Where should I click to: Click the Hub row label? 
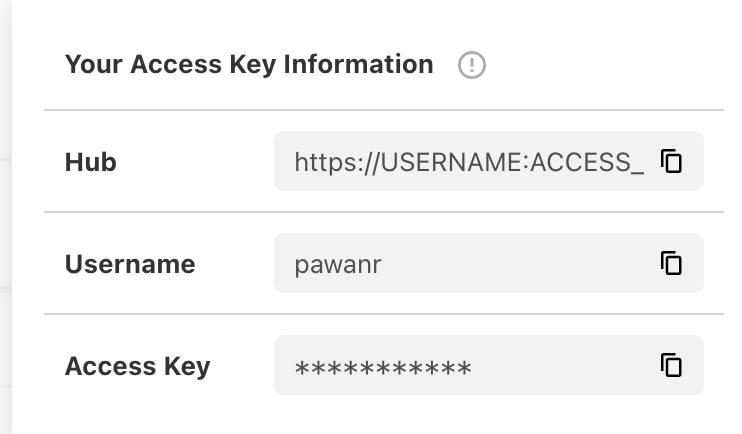[91, 162]
